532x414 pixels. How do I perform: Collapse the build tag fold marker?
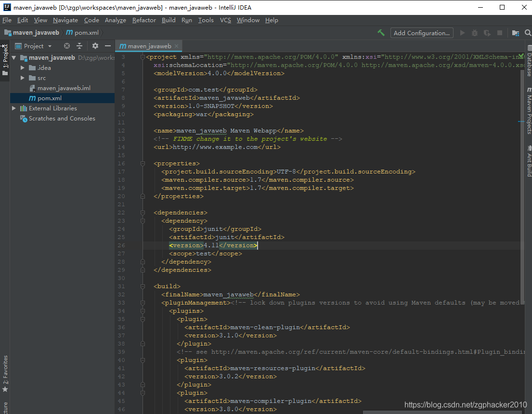(x=143, y=286)
